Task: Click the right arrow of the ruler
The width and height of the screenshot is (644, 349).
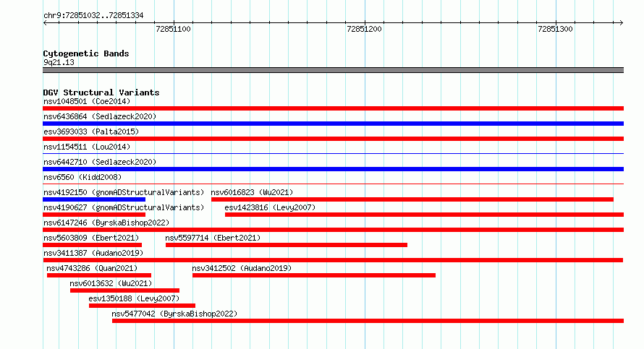Action: 622,23
